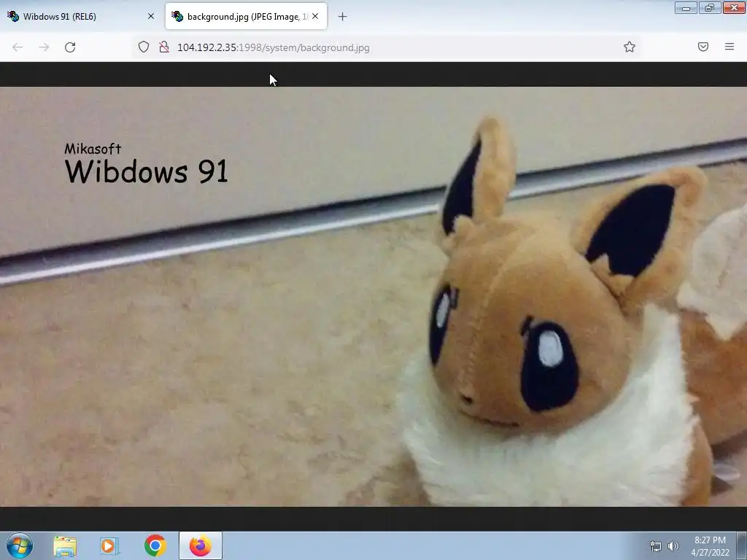Open a new tab
Screen dimensions: 747x560
coord(342,17)
